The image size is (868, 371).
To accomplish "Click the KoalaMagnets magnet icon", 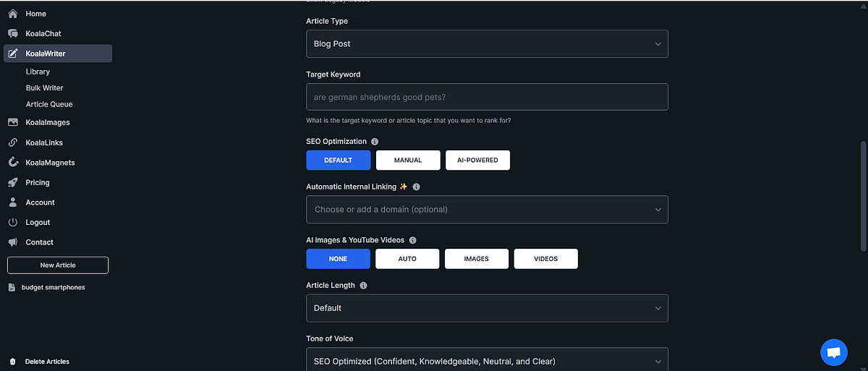I will click(13, 163).
